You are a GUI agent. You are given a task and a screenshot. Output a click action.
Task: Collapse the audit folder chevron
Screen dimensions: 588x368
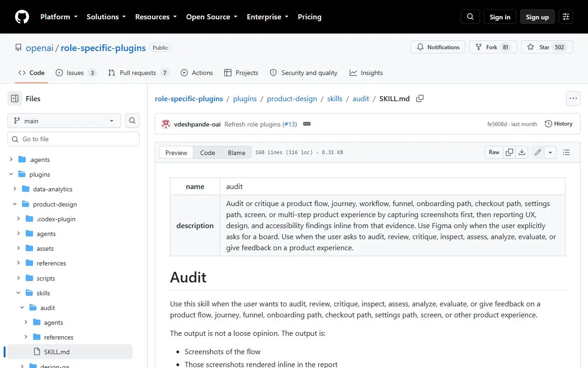point(22,308)
